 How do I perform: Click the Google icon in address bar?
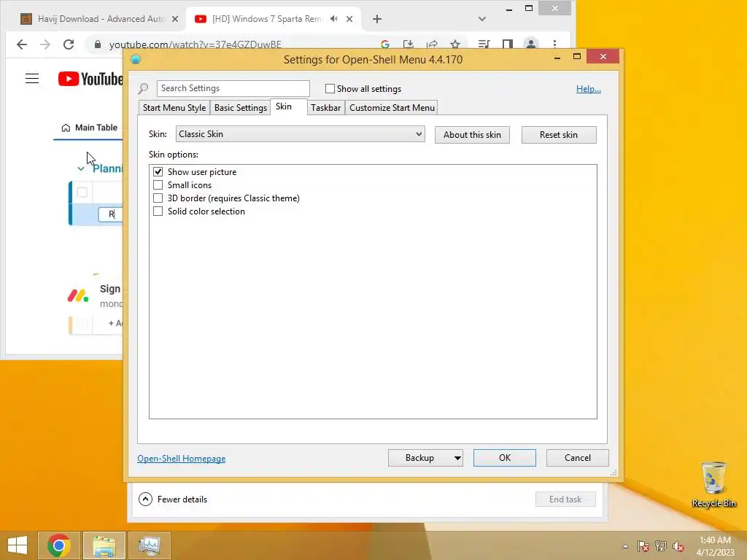point(385,44)
